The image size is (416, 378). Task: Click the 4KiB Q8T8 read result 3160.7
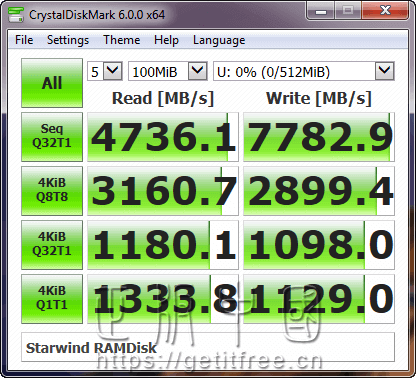[x=163, y=191]
